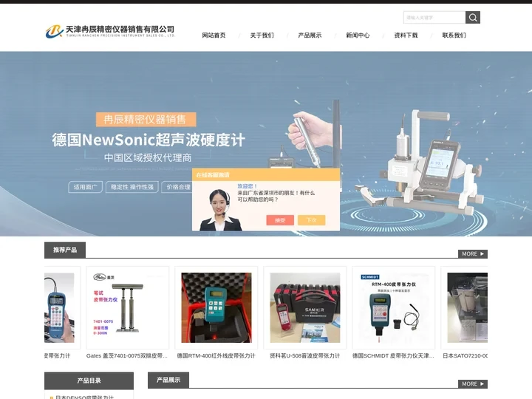Image resolution: width=532 pixels, height=399 pixels.
Task: Focus the keyword search input field
Action: coord(434,17)
